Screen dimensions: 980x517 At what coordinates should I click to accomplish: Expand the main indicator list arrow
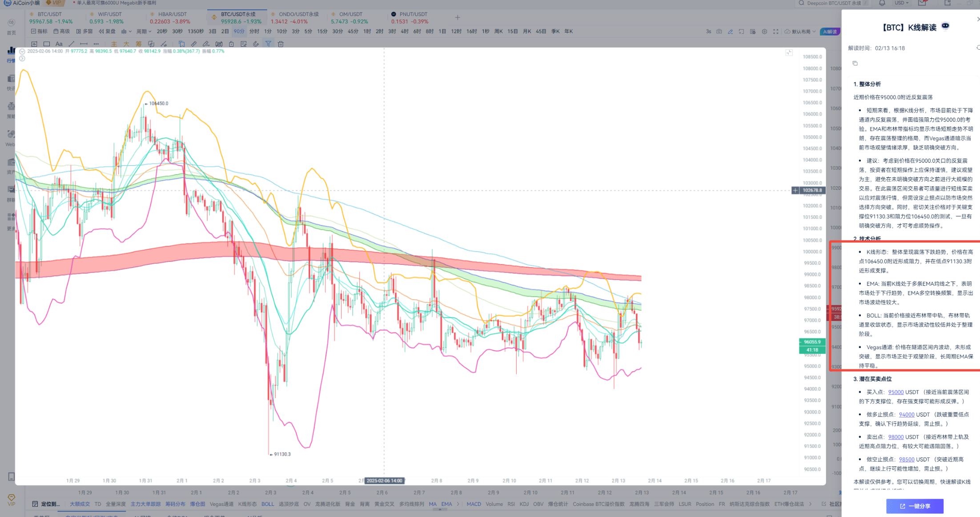pos(458,504)
